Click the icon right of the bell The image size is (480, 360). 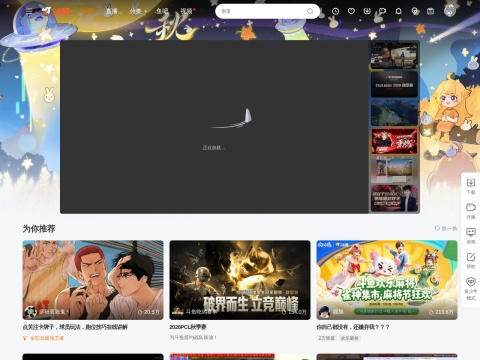(x=415, y=11)
